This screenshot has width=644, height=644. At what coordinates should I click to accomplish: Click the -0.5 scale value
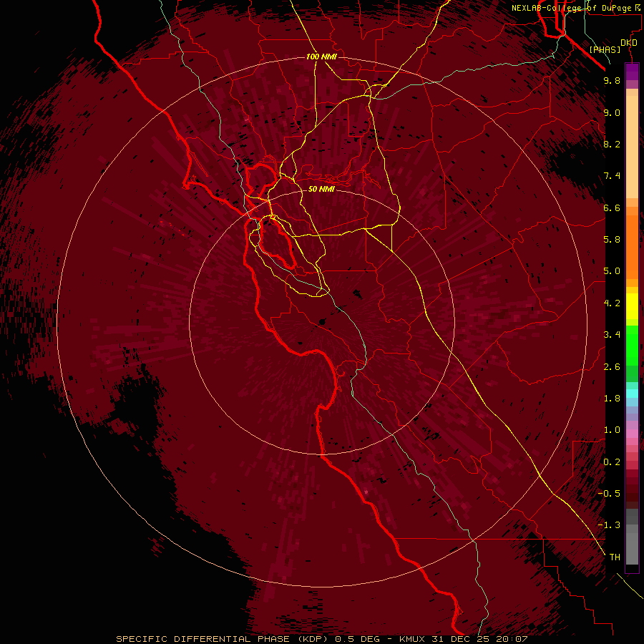[609, 494]
